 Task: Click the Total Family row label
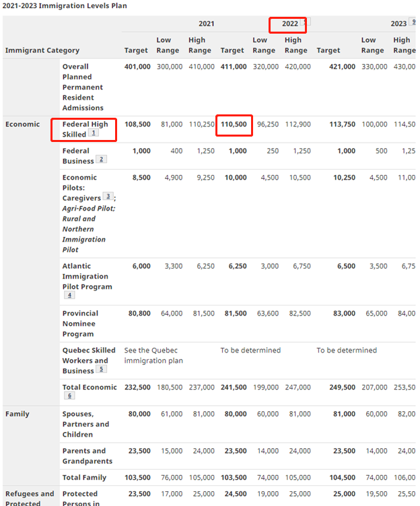(x=84, y=478)
